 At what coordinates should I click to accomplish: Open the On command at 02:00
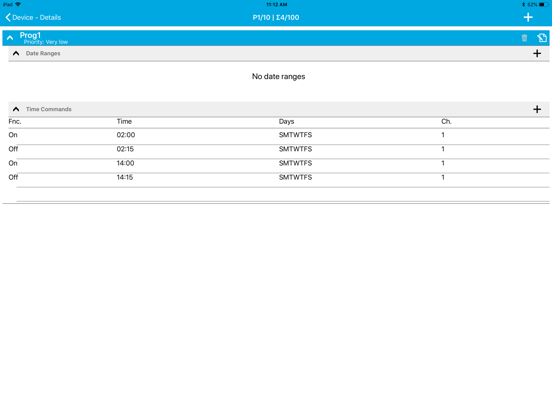[x=279, y=135]
